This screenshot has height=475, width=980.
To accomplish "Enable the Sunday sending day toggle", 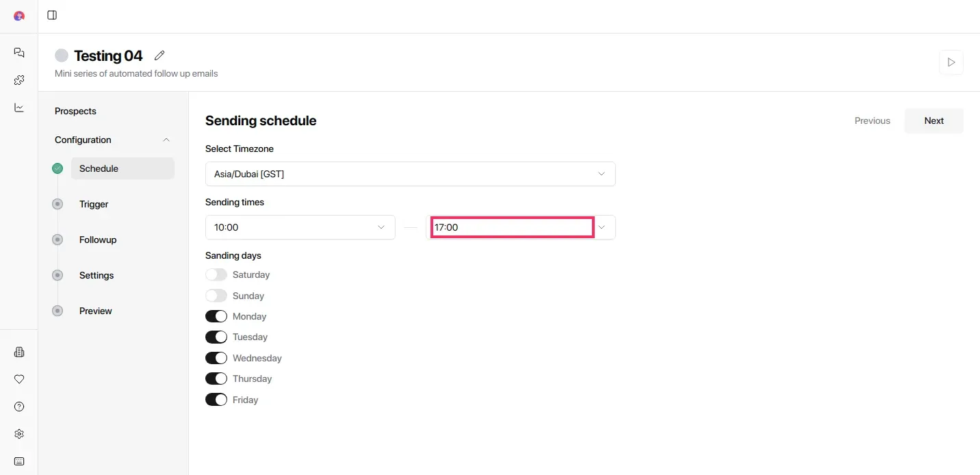I will [216, 296].
